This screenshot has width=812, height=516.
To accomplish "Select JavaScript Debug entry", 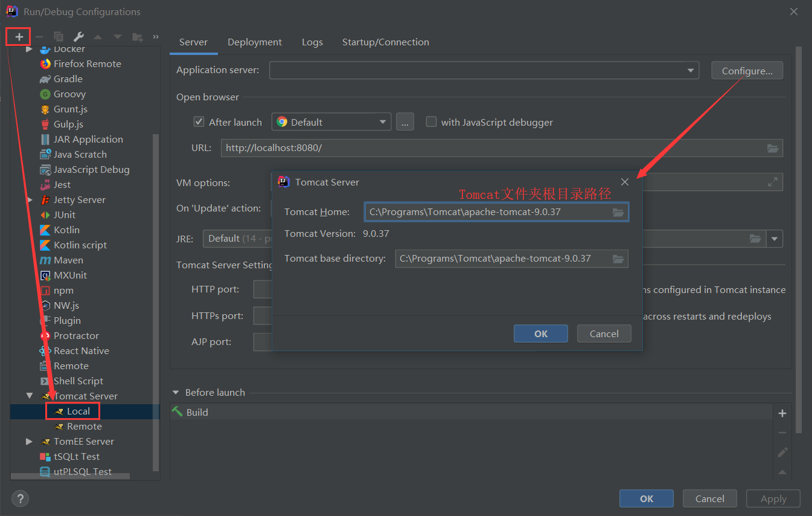I will click(91, 169).
